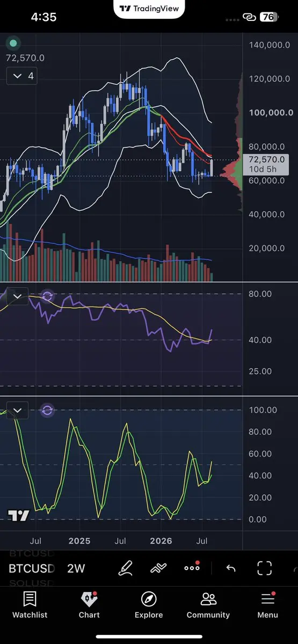Screen dimensions: 298x644
Task: Tap the undo arrow icon
Action: coord(231,568)
